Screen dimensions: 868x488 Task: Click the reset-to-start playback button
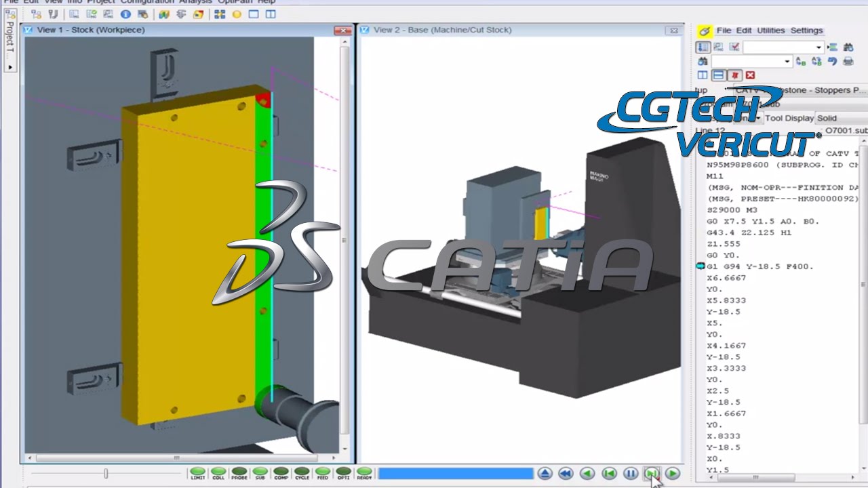(x=609, y=474)
